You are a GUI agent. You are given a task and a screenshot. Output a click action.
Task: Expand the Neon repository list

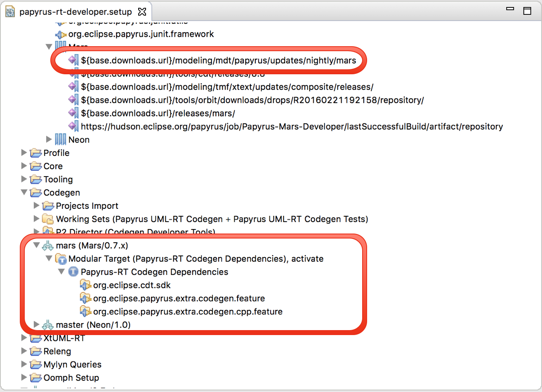click(x=49, y=140)
